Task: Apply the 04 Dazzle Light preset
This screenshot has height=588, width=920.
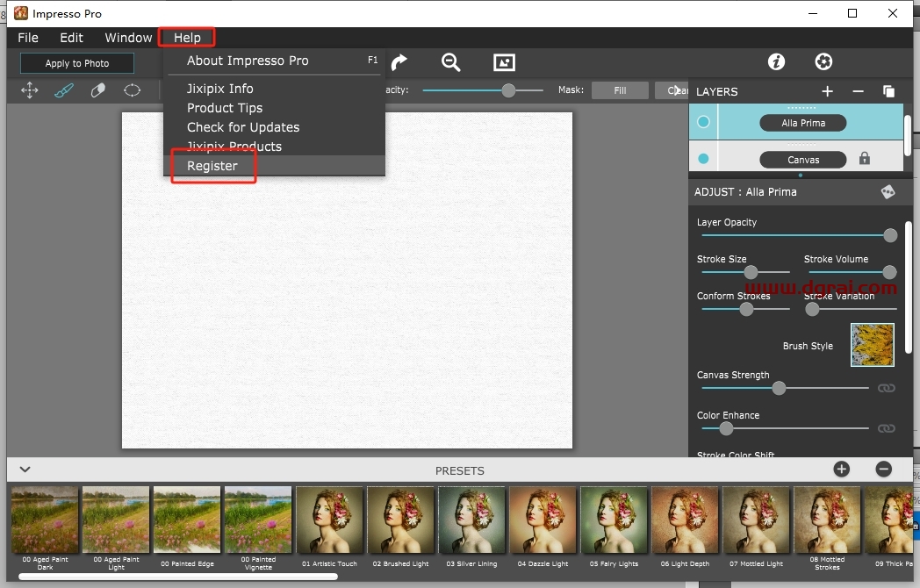Action: click(x=543, y=520)
